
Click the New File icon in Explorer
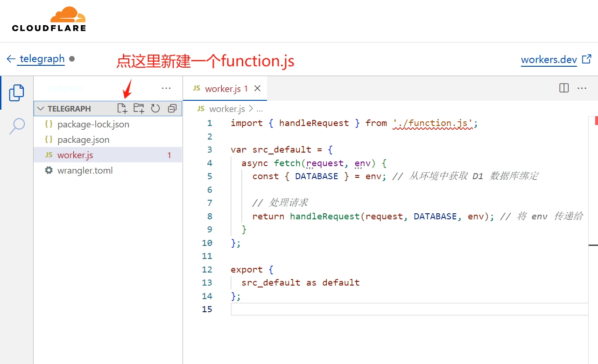[x=122, y=108]
